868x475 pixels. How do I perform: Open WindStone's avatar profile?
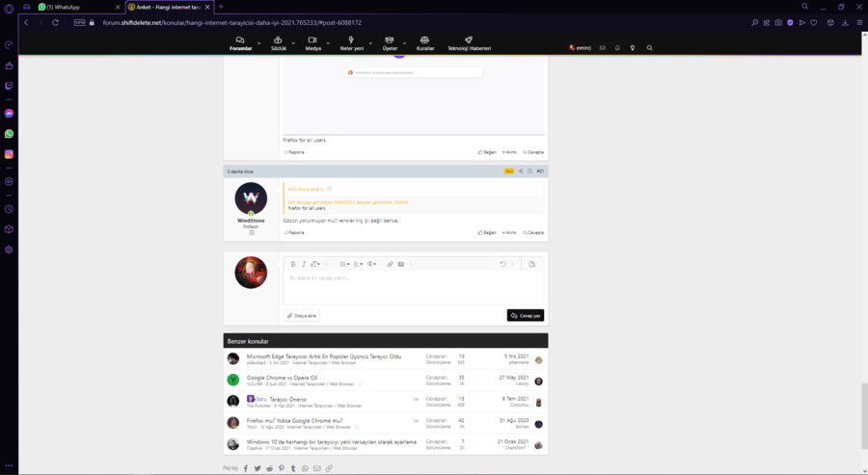click(251, 198)
